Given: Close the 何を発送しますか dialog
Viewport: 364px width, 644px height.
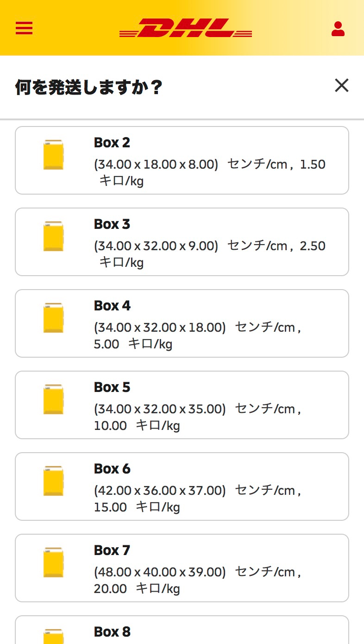Looking at the screenshot, I should [341, 86].
